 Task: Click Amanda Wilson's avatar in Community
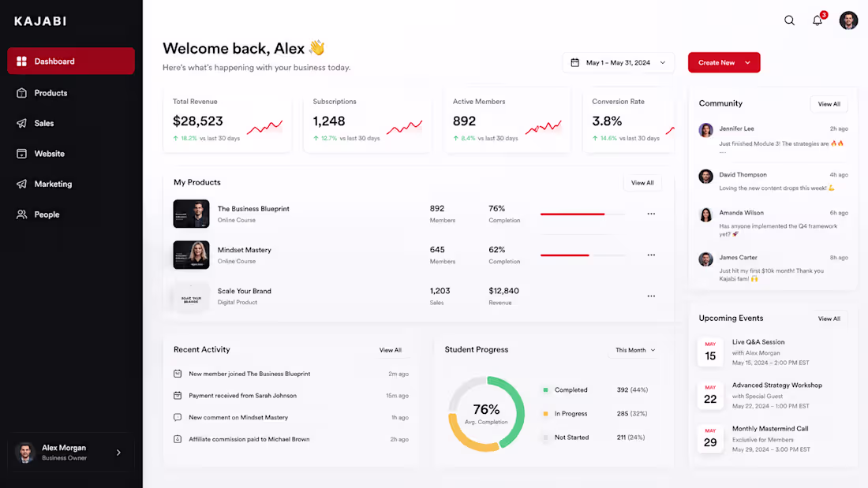(x=705, y=214)
